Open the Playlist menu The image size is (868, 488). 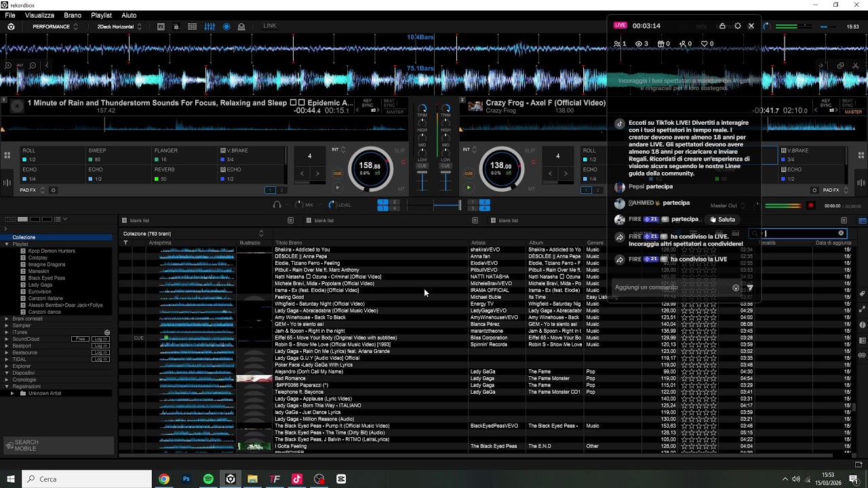(x=101, y=15)
